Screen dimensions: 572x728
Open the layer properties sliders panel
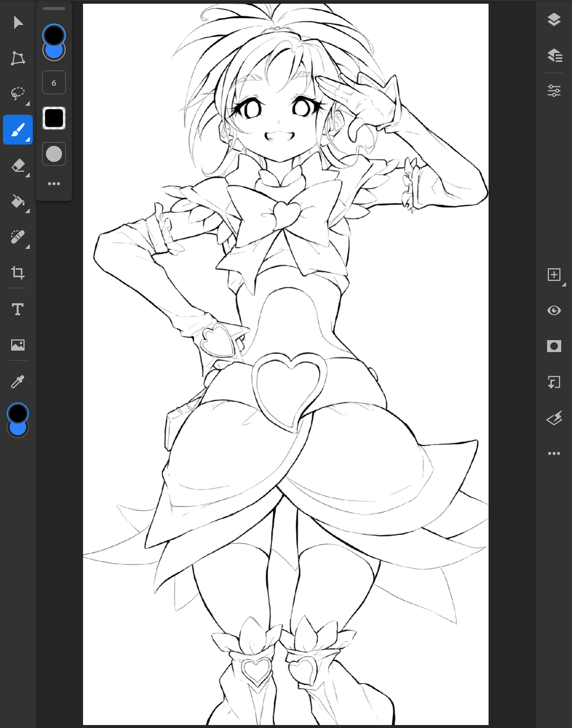coord(554,91)
